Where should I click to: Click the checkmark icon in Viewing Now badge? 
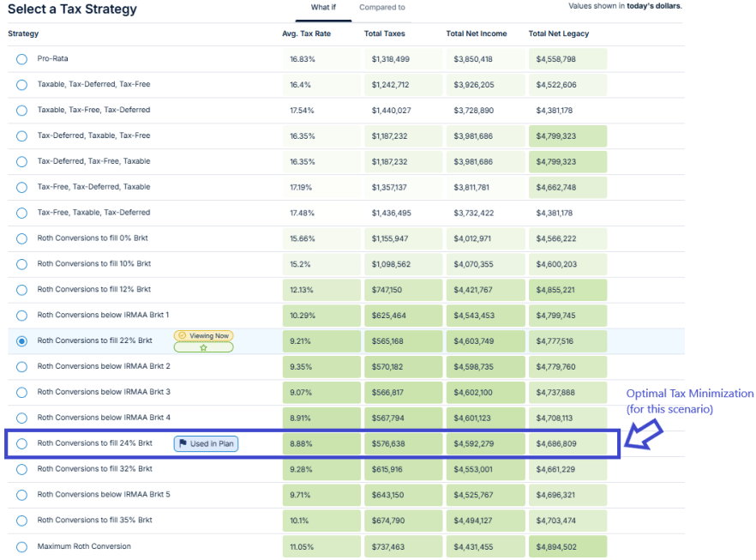click(x=182, y=335)
